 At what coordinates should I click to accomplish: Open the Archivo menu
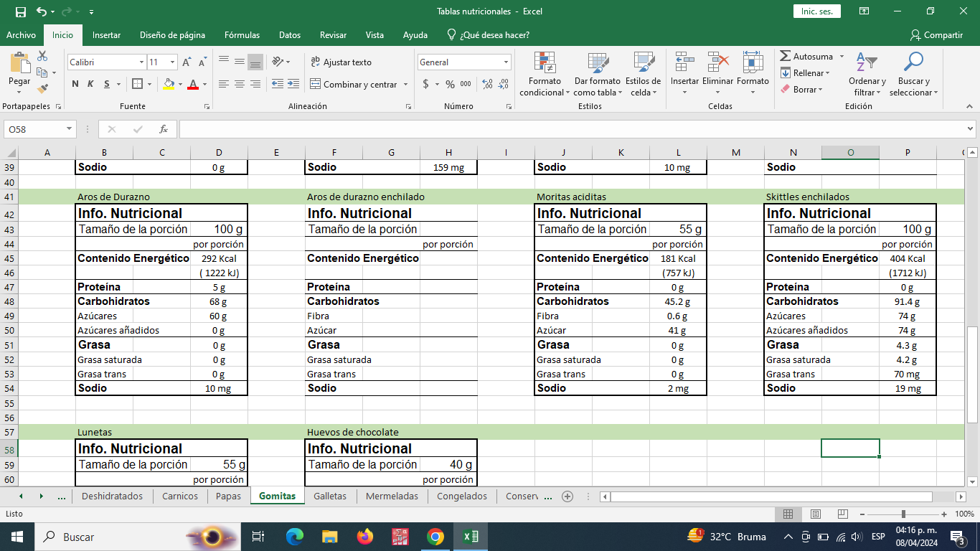click(21, 35)
